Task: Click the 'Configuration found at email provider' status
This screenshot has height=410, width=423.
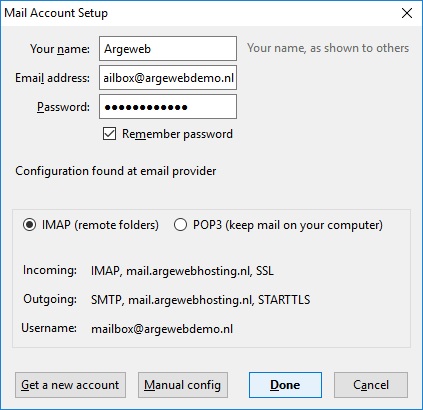Action: [x=116, y=171]
